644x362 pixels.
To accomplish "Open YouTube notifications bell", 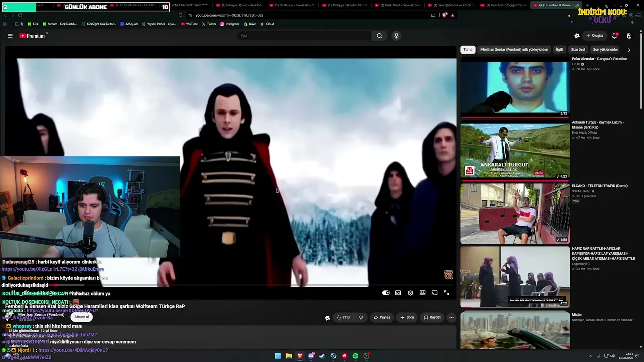I will (x=615, y=36).
